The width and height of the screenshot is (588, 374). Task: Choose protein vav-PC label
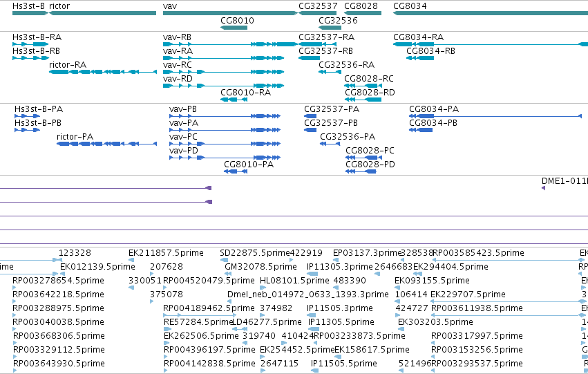[183, 137]
